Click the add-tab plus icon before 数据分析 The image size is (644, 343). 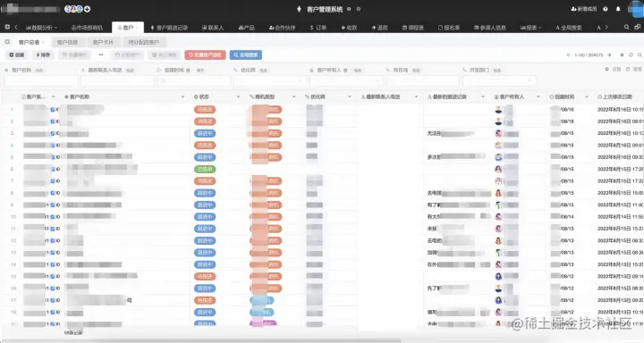[7, 27]
